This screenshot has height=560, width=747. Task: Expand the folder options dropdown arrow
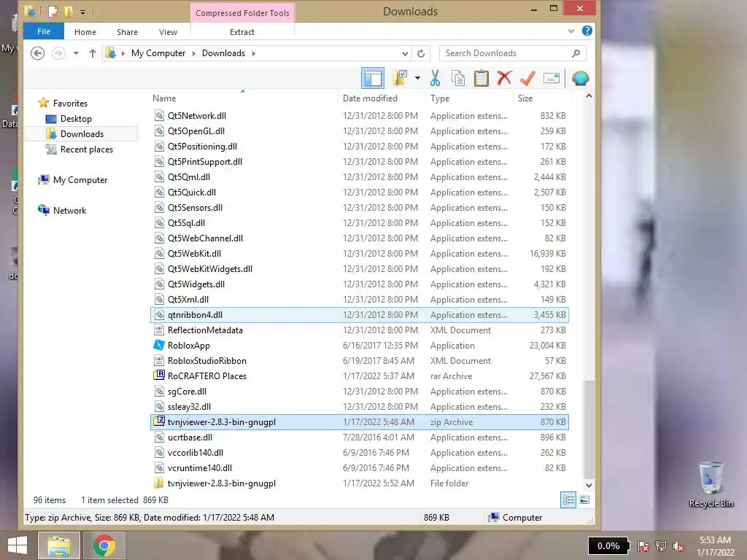(x=417, y=78)
